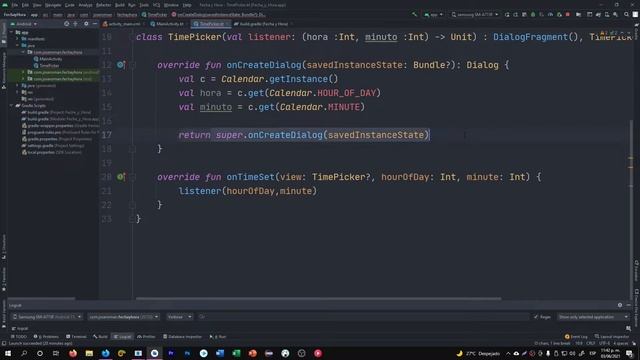Collapse the Gradle Scripts node

[x=11, y=106]
